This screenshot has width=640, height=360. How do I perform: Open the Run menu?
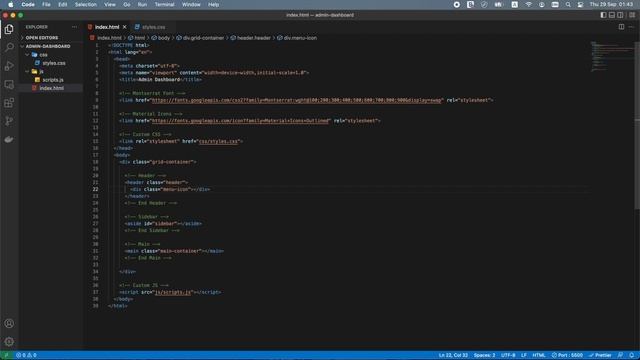pyautogui.click(x=142, y=4)
